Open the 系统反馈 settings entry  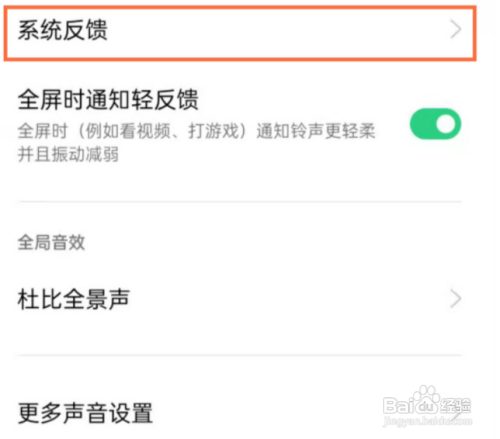[240, 33]
